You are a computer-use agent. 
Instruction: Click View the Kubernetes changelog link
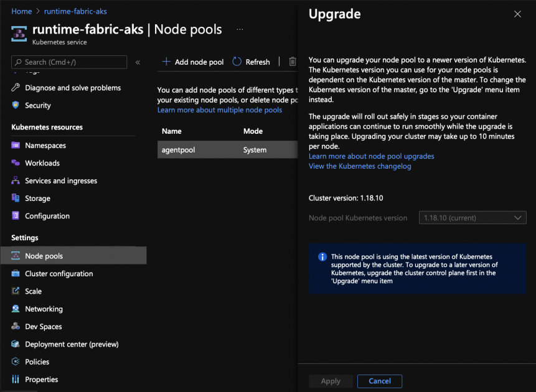pos(359,166)
